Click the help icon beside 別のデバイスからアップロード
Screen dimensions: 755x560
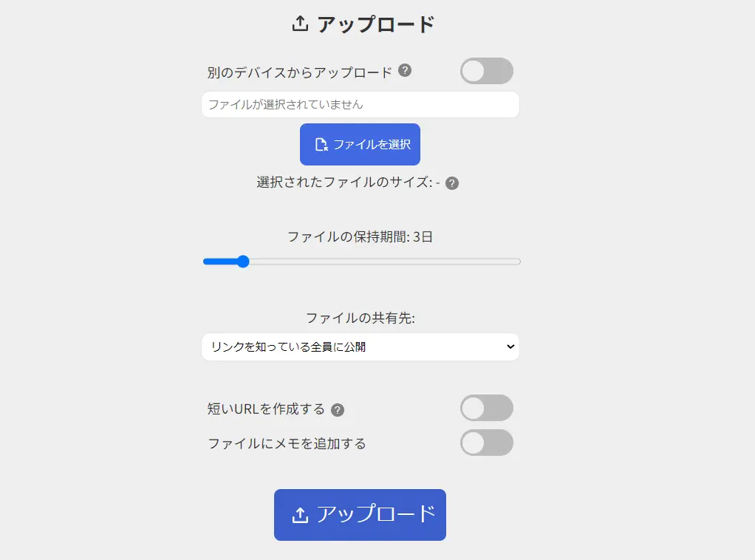404,71
